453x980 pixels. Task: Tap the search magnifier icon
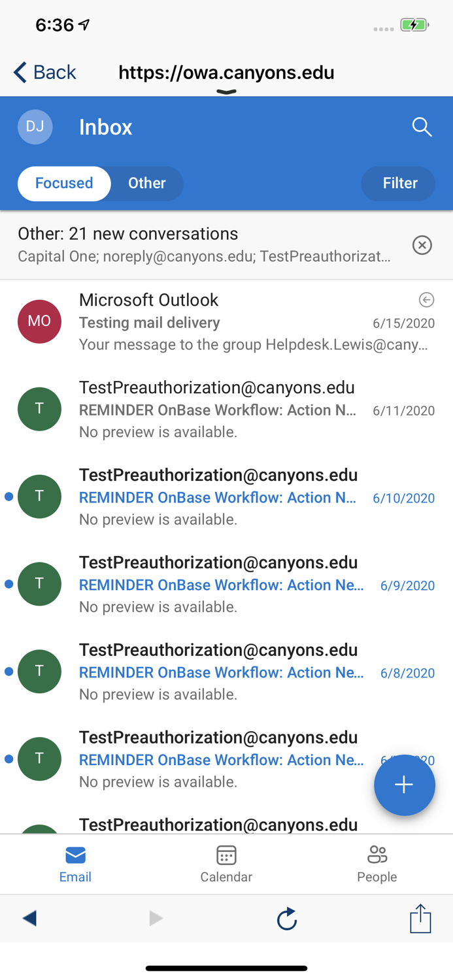coord(422,127)
